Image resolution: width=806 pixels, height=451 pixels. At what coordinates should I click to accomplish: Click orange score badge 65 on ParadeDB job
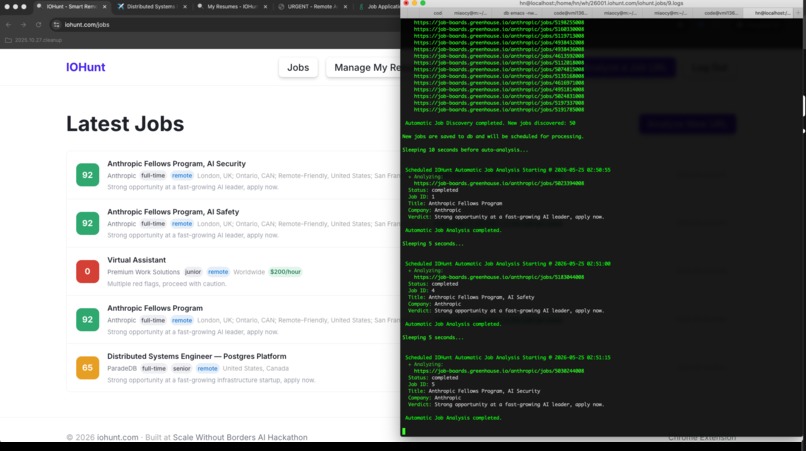coord(87,368)
